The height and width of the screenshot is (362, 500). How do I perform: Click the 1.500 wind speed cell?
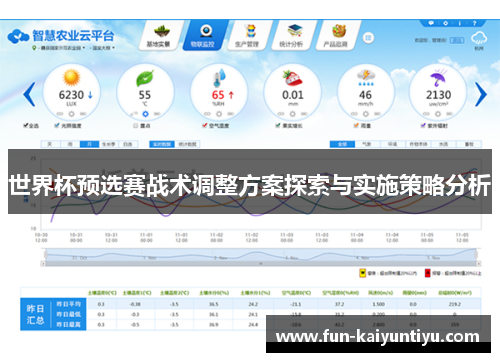[x=379, y=304]
